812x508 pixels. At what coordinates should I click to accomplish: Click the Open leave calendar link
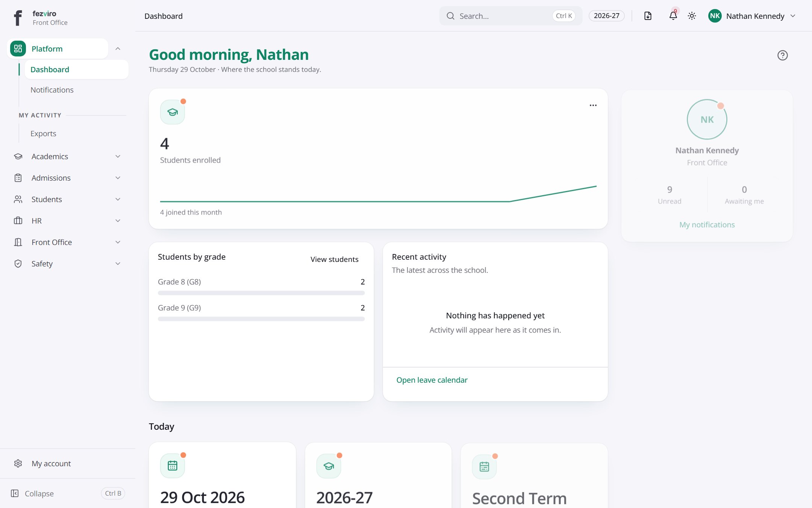432,380
